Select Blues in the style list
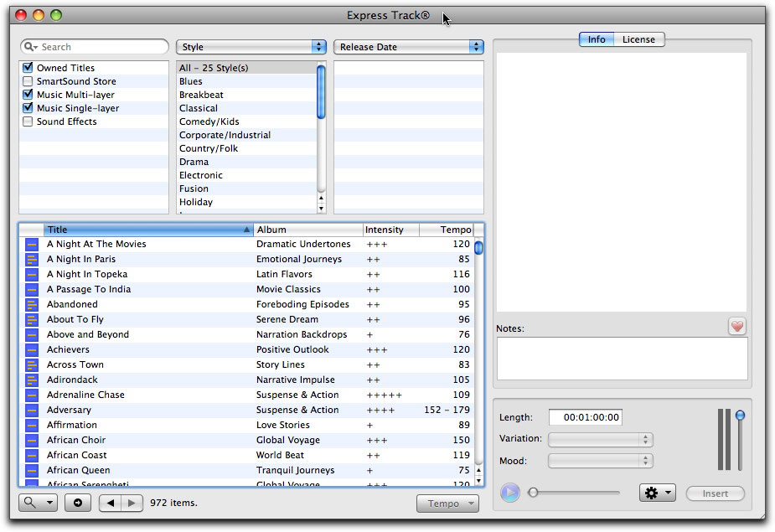The image size is (775, 532). pos(246,81)
